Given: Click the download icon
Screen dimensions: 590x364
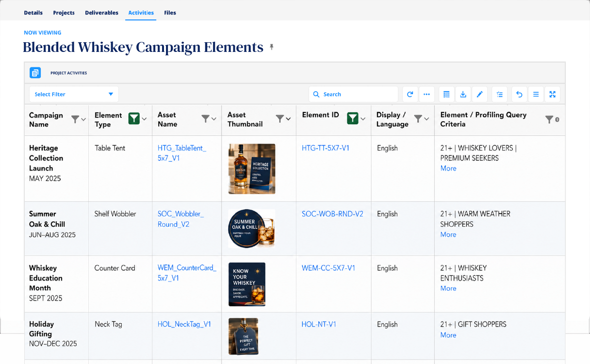Looking at the screenshot, I should [x=463, y=94].
